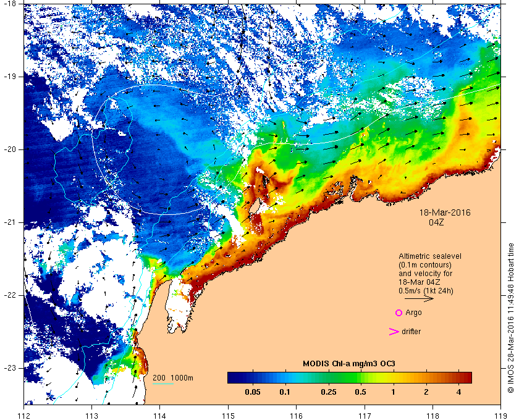
Task: Click the colorbar tick label '0.5'
Action: (x=361, y=392)
